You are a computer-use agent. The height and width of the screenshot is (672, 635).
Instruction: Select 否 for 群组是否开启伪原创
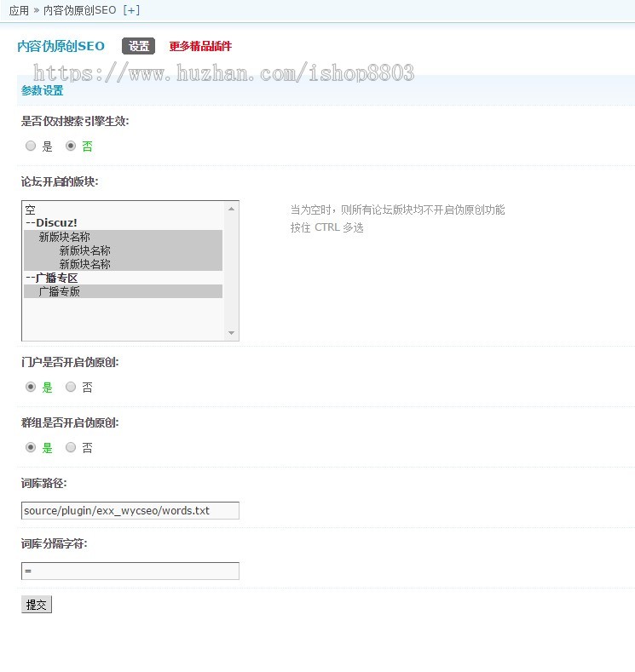tap(71, 447)
